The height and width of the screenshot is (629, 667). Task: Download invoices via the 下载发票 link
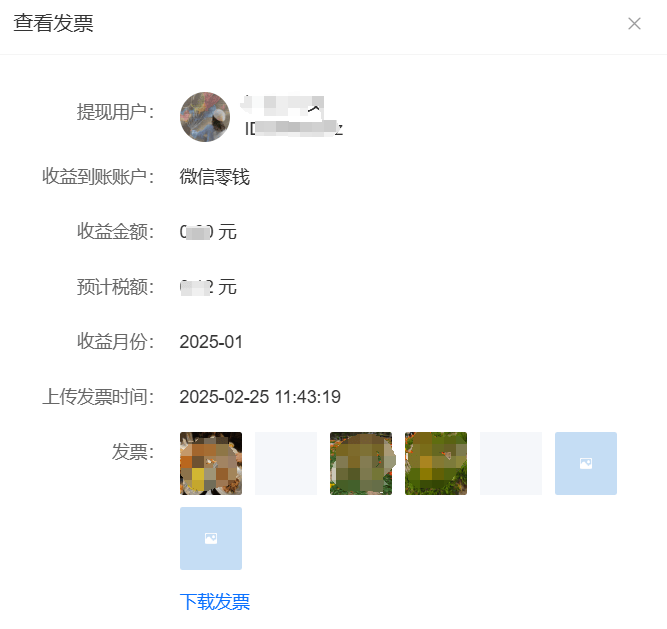[215, 602]
